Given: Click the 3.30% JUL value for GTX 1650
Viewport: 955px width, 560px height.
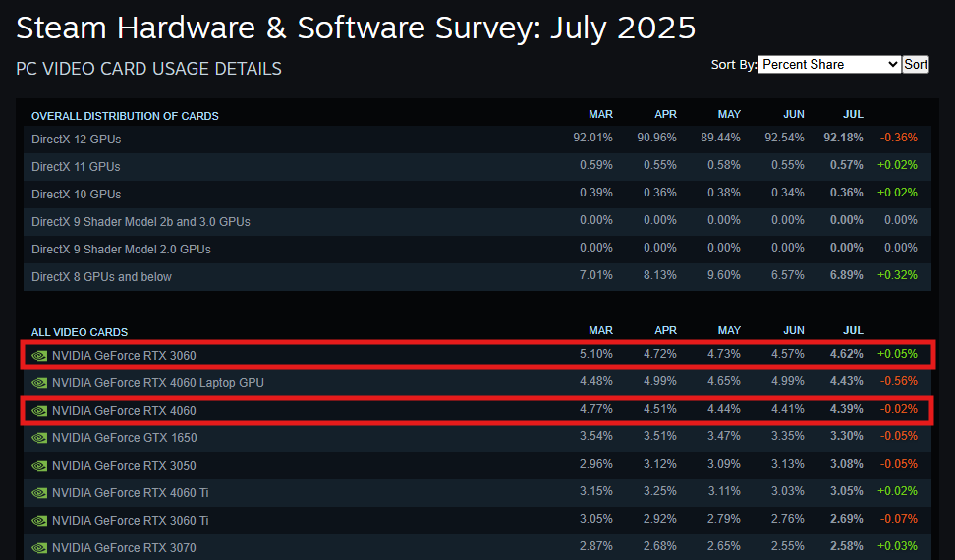Looking at the screenshot, I should pyautogui.click(x=846, y=436).
